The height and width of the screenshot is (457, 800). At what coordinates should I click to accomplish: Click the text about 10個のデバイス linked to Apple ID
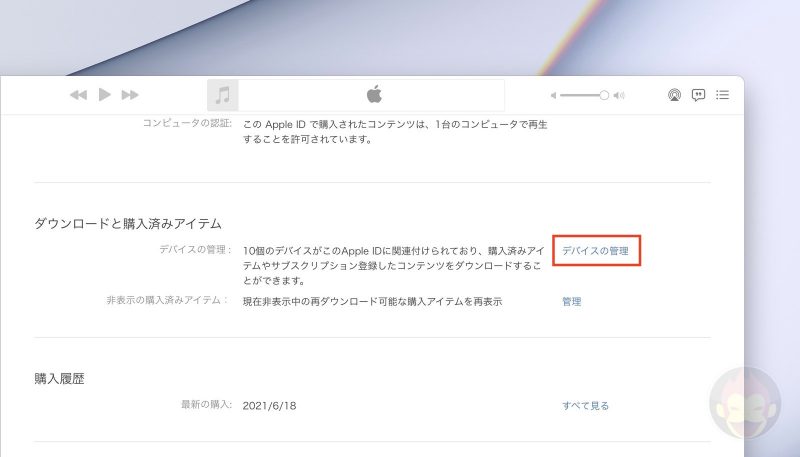click(393, 266)
